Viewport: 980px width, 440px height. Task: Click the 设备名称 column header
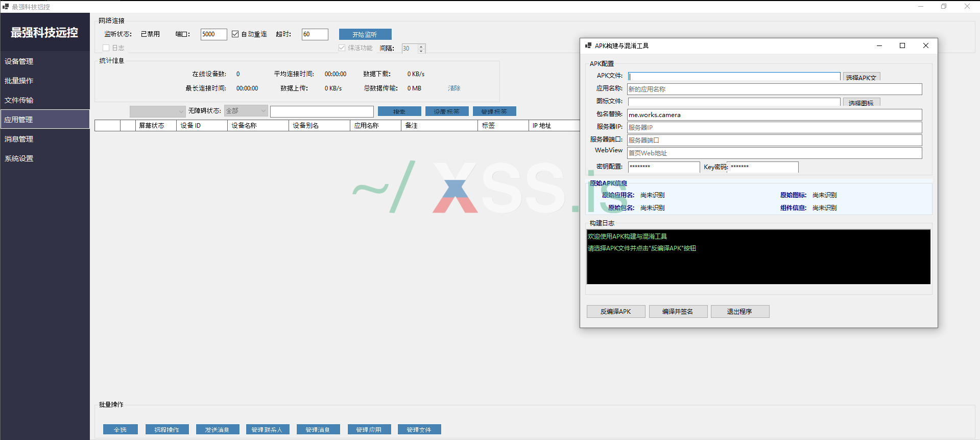(x=257, y=126)
